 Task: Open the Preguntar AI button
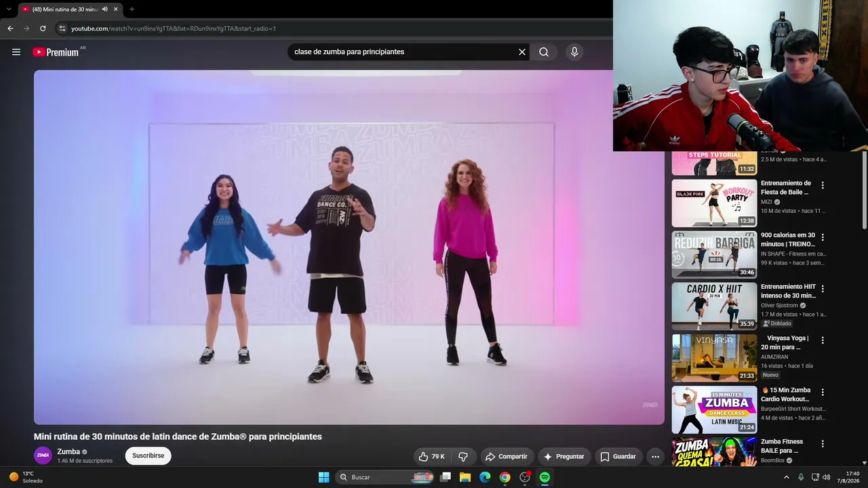coord(564,457)
